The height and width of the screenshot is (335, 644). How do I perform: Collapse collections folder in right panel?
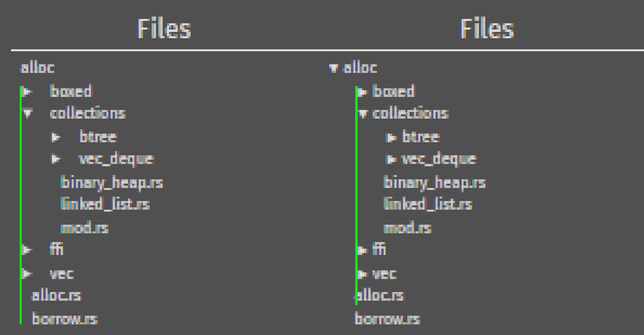(x=363, y=114)
